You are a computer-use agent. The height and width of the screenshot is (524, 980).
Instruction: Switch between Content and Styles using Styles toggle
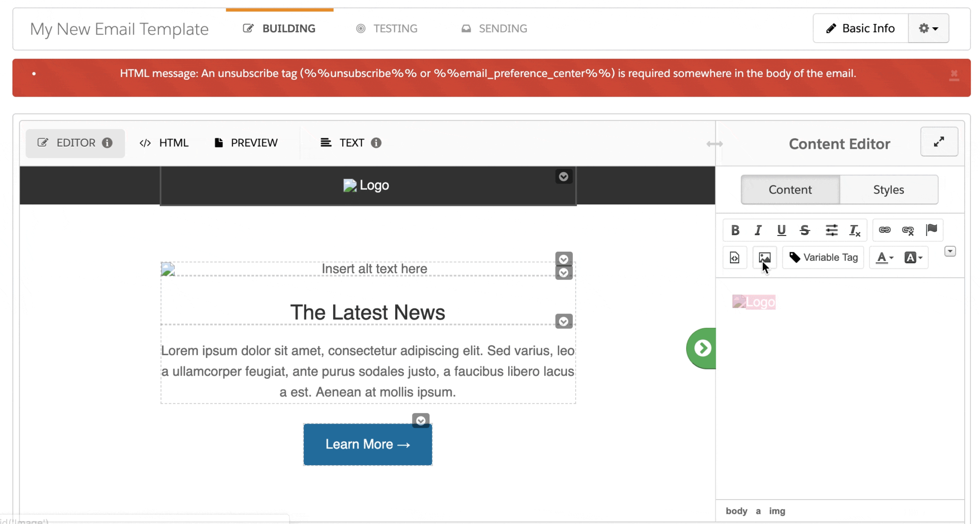[888, 190]
